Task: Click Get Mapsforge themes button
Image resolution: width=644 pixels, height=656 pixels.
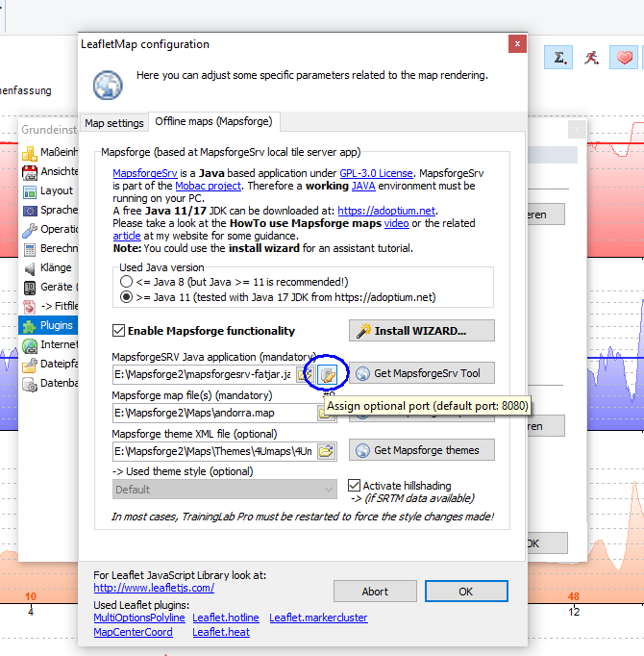Action: (422, 450)
